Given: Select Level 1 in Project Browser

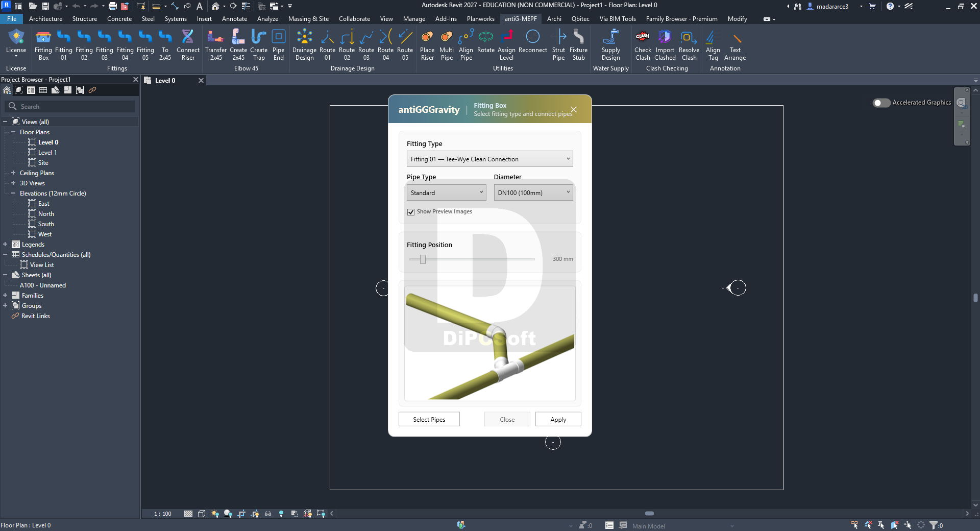Looking at the screenshot, I should tap(47, 152).
